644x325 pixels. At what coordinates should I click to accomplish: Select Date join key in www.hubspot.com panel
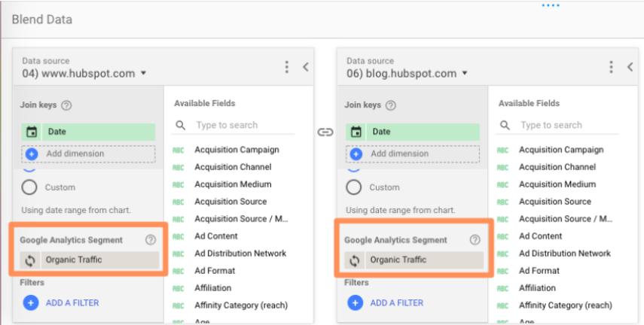coord(88,132)
